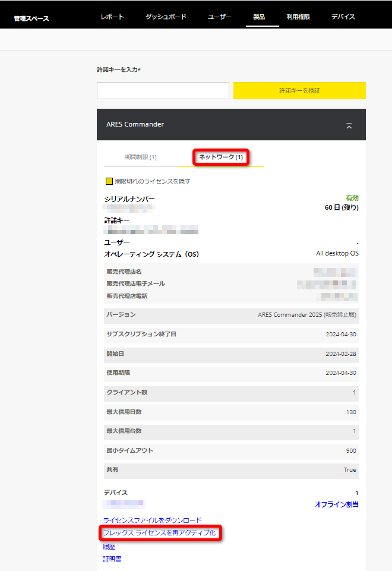This screenshot has height=571, width=392.
Task: Select the 開始日 value 2024-02-28
Action: click(x=341, y=354)
